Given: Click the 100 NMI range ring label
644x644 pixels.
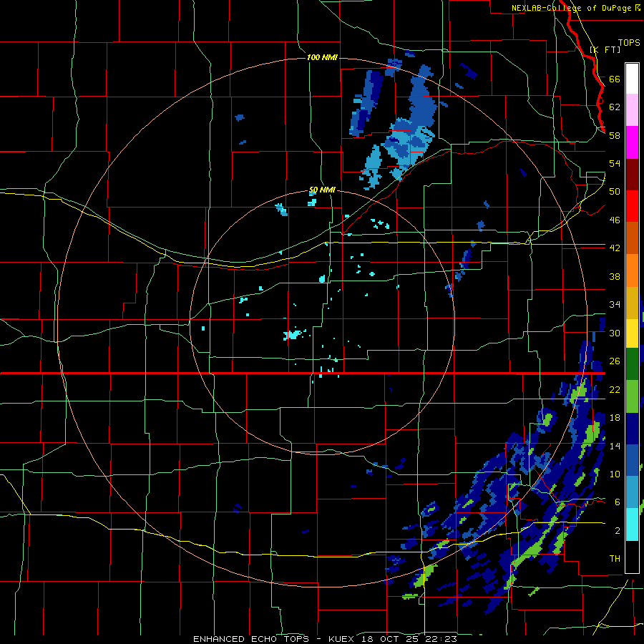Looking at the screenshot, I should 322,57.
